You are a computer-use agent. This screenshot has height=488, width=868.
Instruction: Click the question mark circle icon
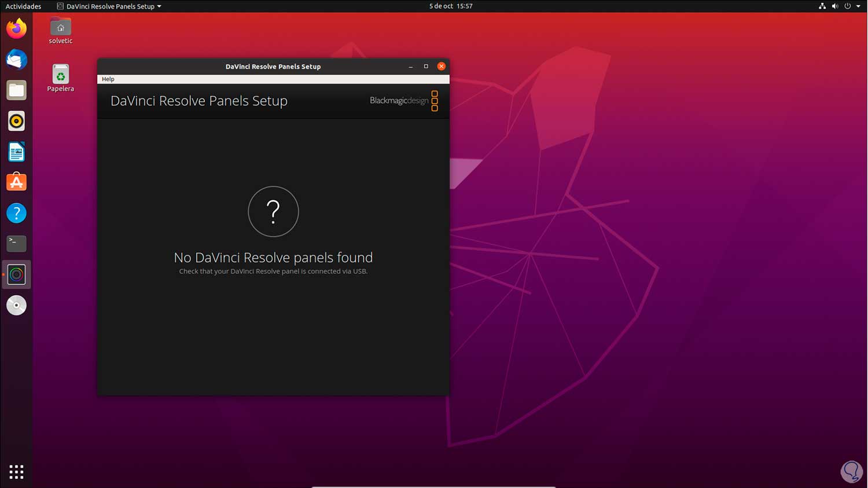click(273, 211)
